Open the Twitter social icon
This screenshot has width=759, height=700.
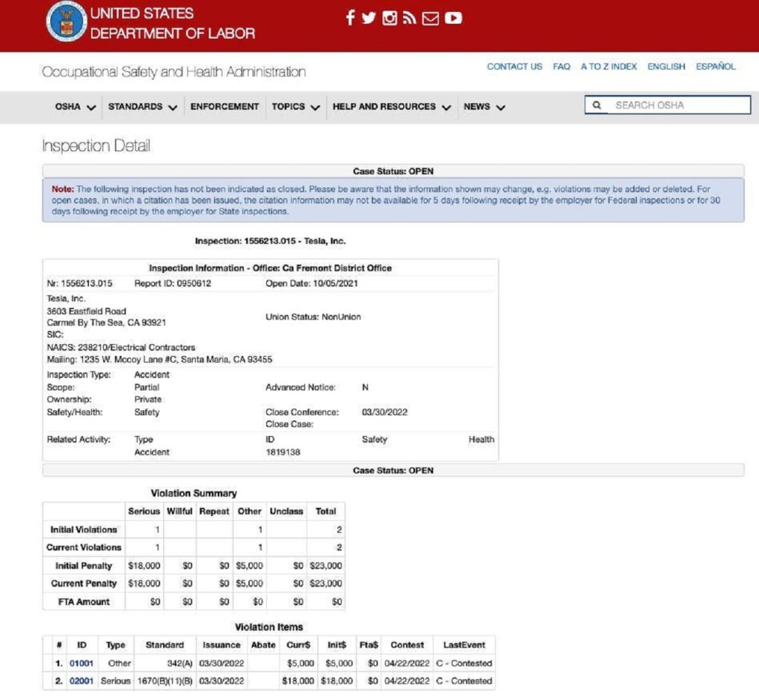point(368,18)
